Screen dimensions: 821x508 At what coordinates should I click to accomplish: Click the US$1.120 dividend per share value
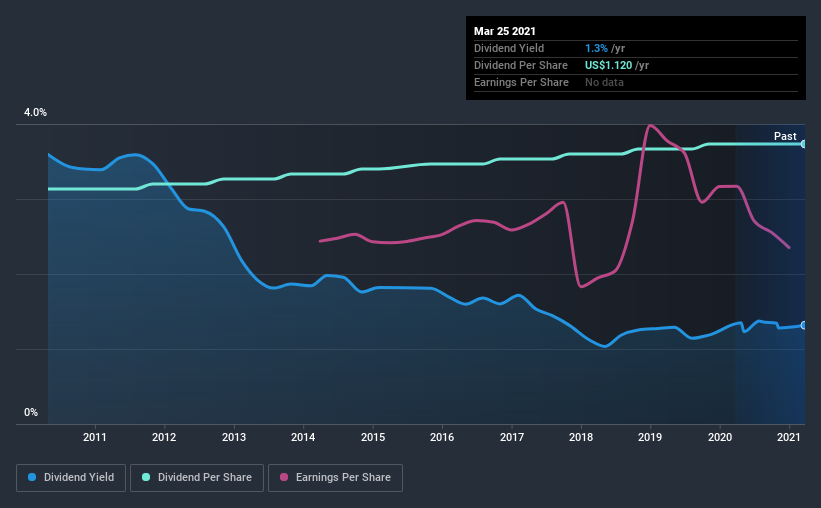tap(609, 65)
